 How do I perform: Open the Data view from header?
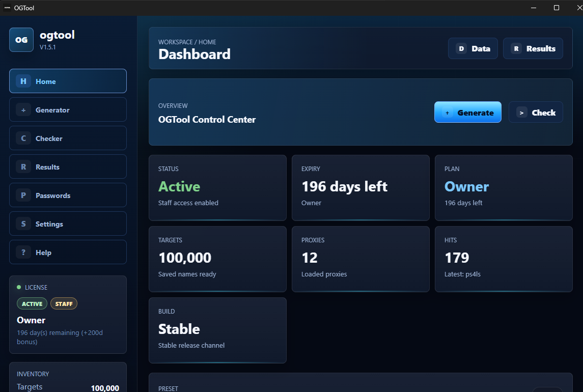coord(473,48)
